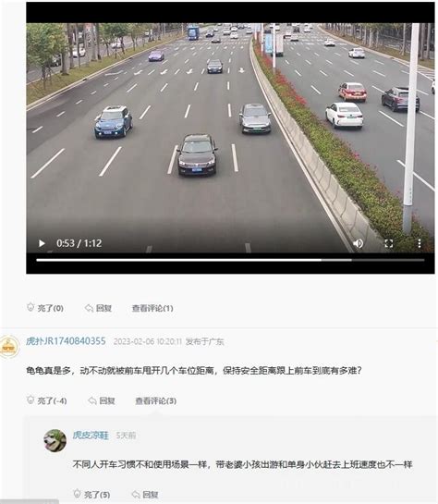Click the lightbulb icon beside 亮了(5)

click(77, 494)
